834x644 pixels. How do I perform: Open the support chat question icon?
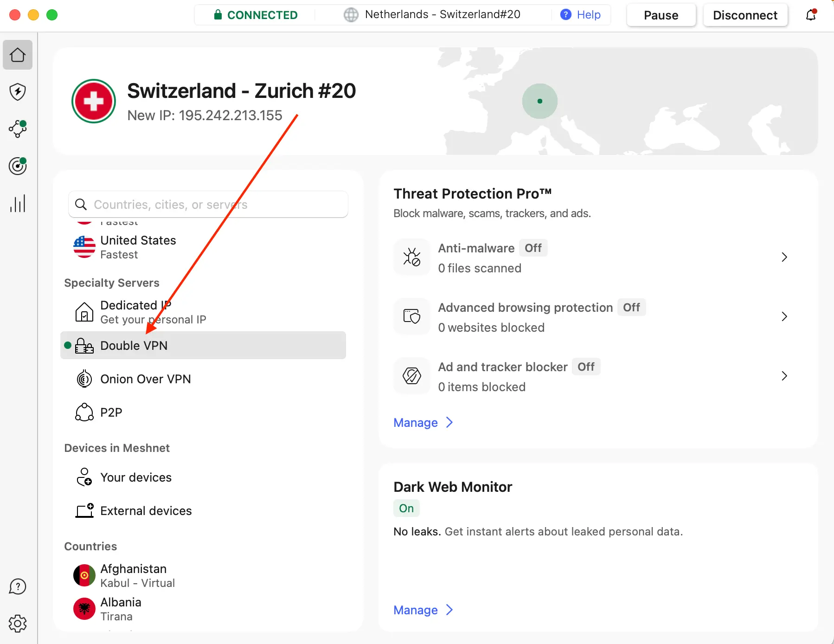click(18, 586)
